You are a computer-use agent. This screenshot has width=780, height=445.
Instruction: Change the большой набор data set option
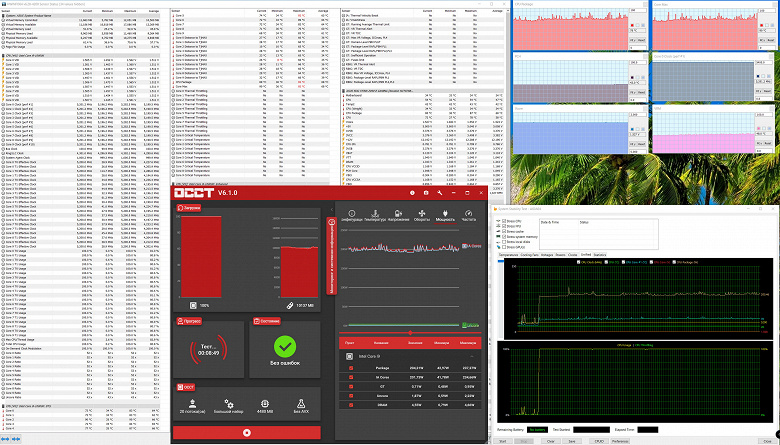[228, 406]
